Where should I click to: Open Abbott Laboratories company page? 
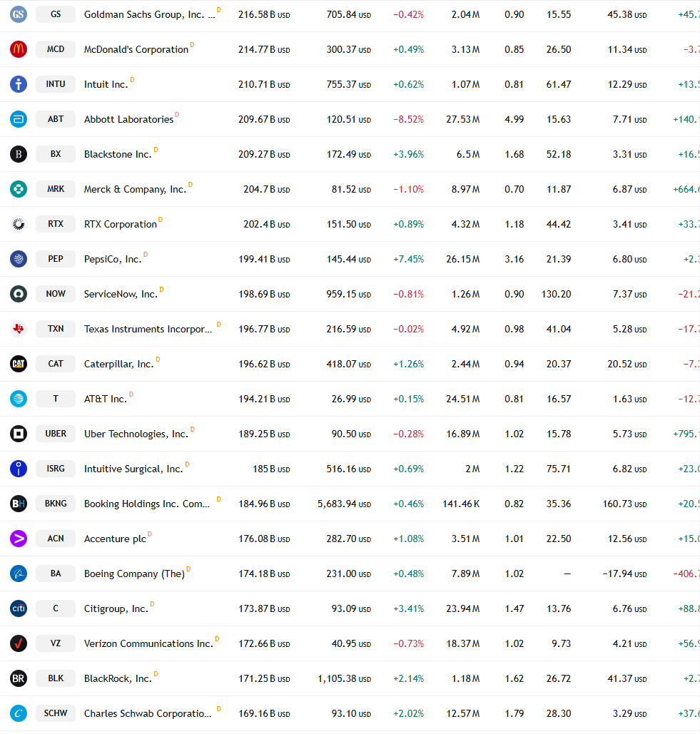tap(128, 119)
